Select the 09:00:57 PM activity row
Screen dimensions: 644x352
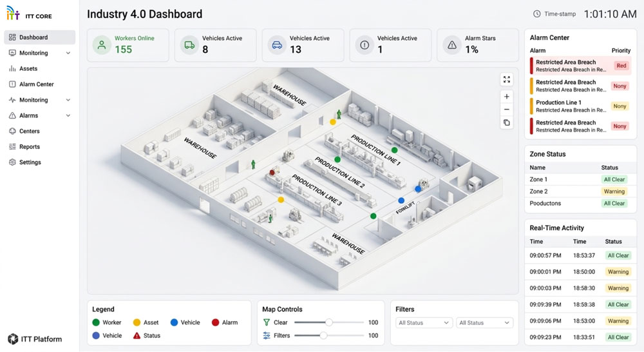coord(581,255)
